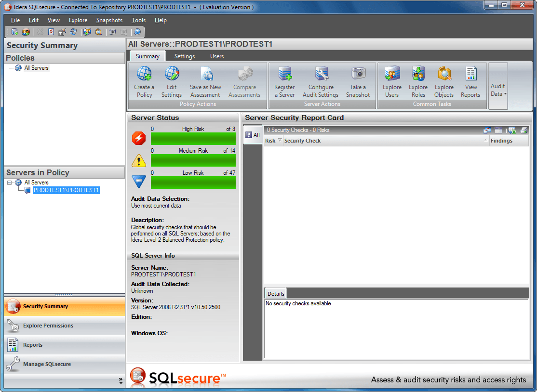
Task: Click the report card chart arrow icon
Action: (487, 130)
